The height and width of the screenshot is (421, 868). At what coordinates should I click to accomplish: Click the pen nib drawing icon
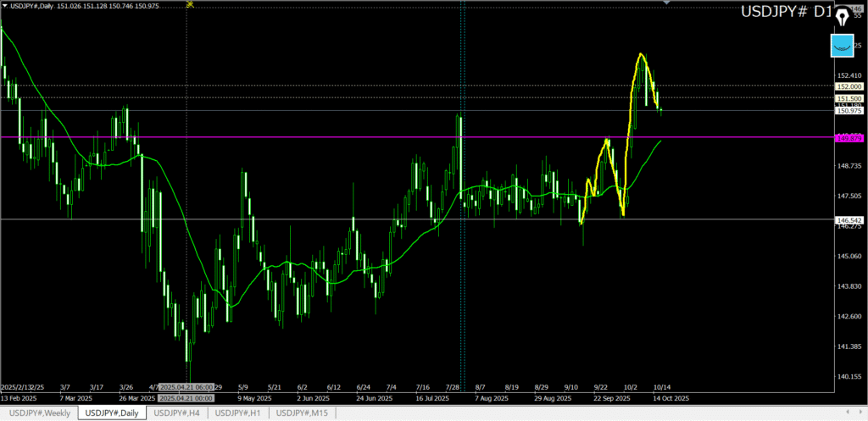(842, 17)
